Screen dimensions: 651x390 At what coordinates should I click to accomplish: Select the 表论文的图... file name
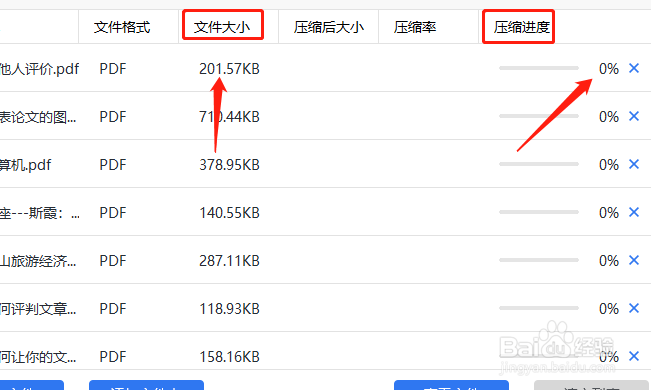(38, 117)
